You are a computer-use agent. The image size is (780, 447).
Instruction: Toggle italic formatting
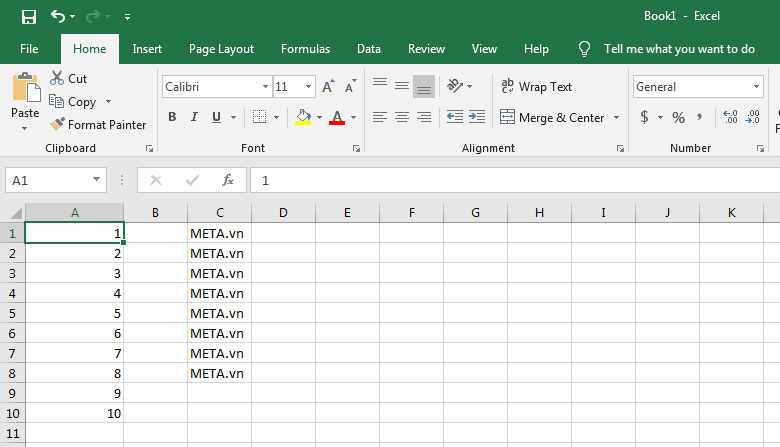194,117
